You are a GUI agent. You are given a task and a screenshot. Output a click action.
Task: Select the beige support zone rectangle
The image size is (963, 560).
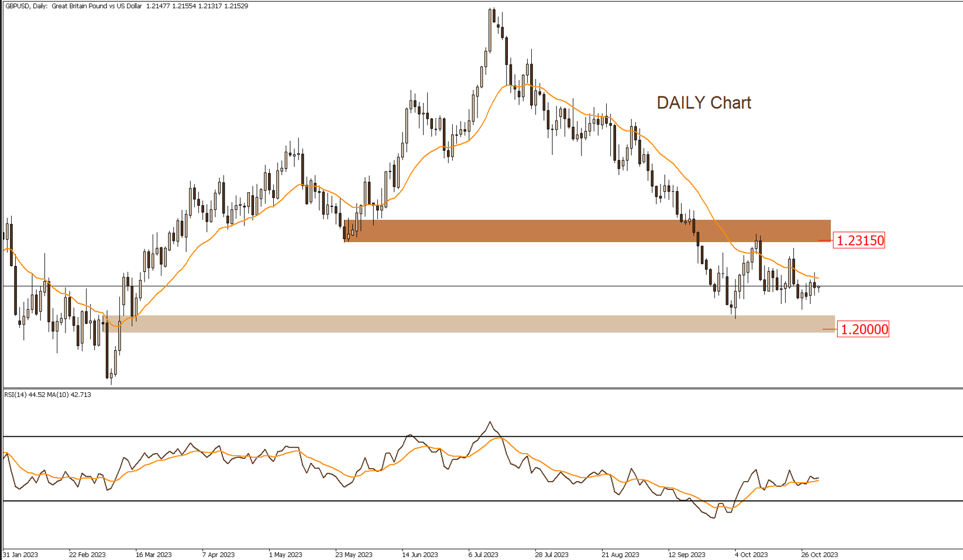pyautogui.click(x=468, y=324)
